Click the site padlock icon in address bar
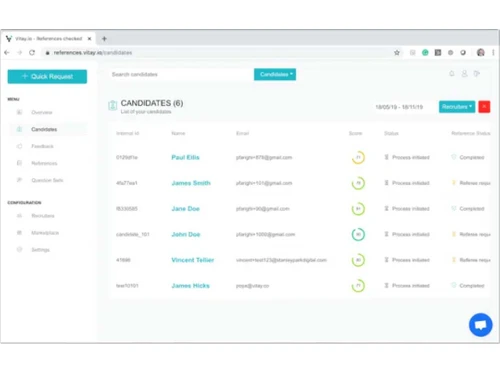The height and width of the screenshot is (375, 500). coord(48,53)
